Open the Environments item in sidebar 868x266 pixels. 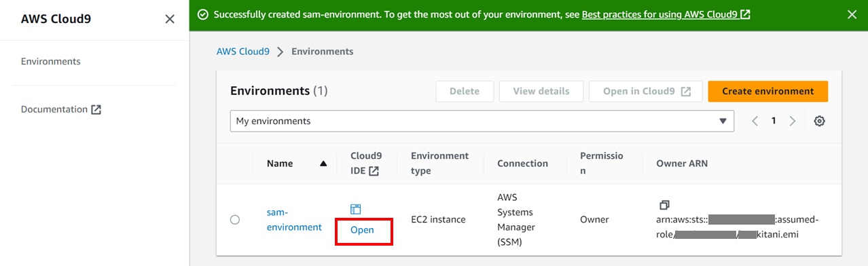tap(51, 61)
